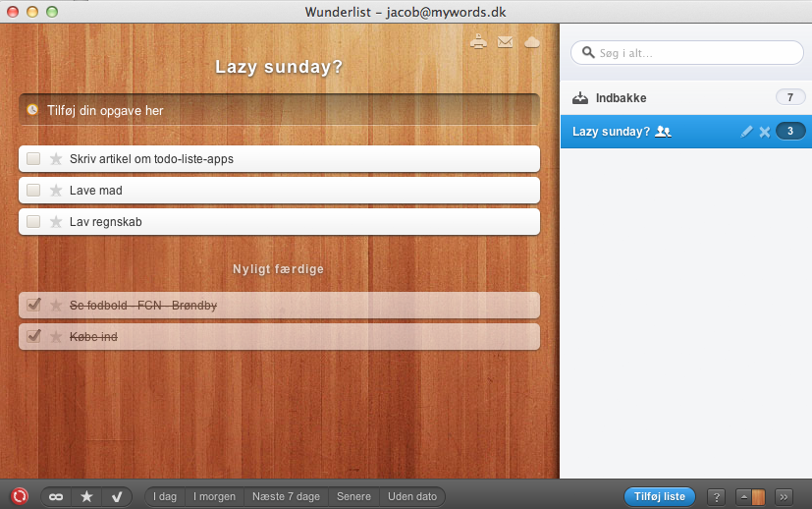Click the cloud share icon
The image size is (812, 509).
532,42
